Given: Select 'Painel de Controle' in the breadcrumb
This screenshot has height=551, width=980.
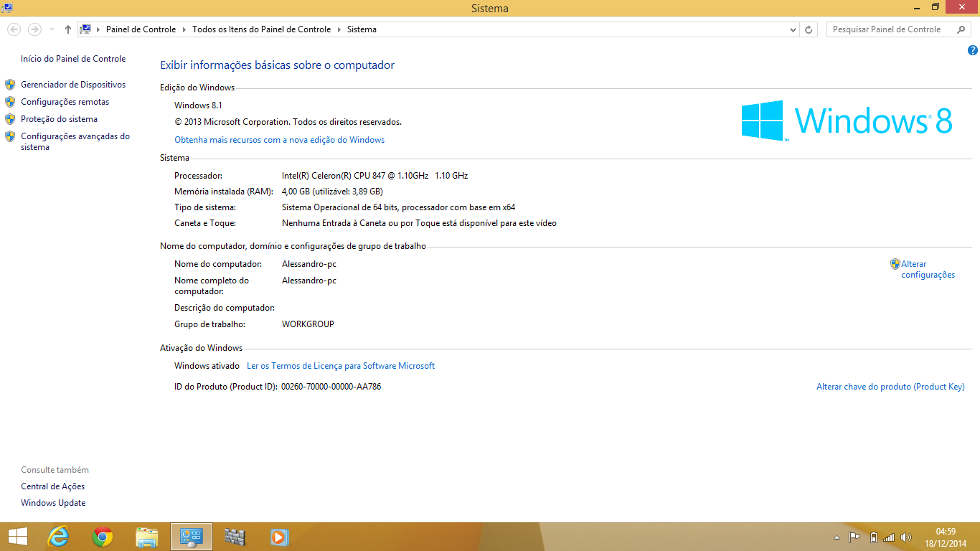Looking at the screenshot, I should [141, 29].
